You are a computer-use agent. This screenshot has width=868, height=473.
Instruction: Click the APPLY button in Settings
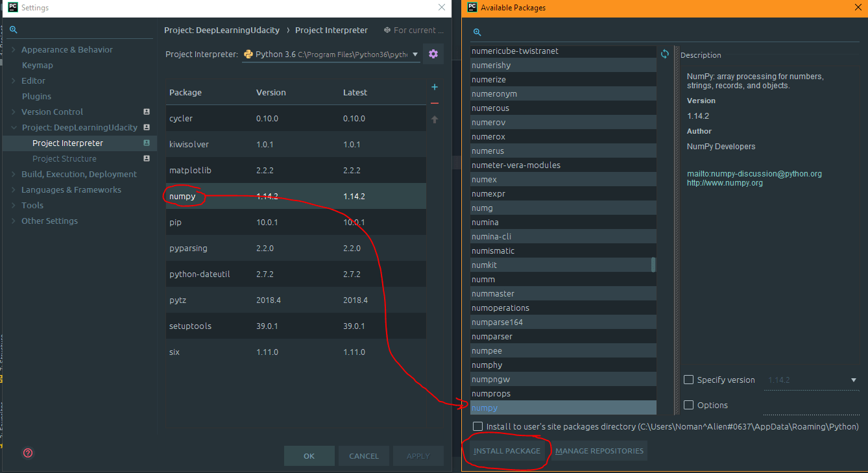[418, 455]
